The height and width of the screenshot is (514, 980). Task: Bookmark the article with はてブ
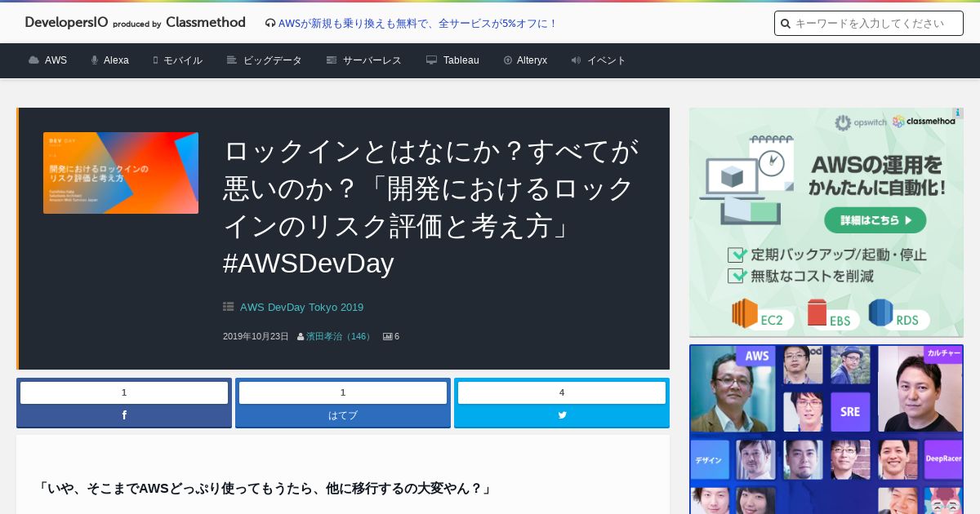343,415
